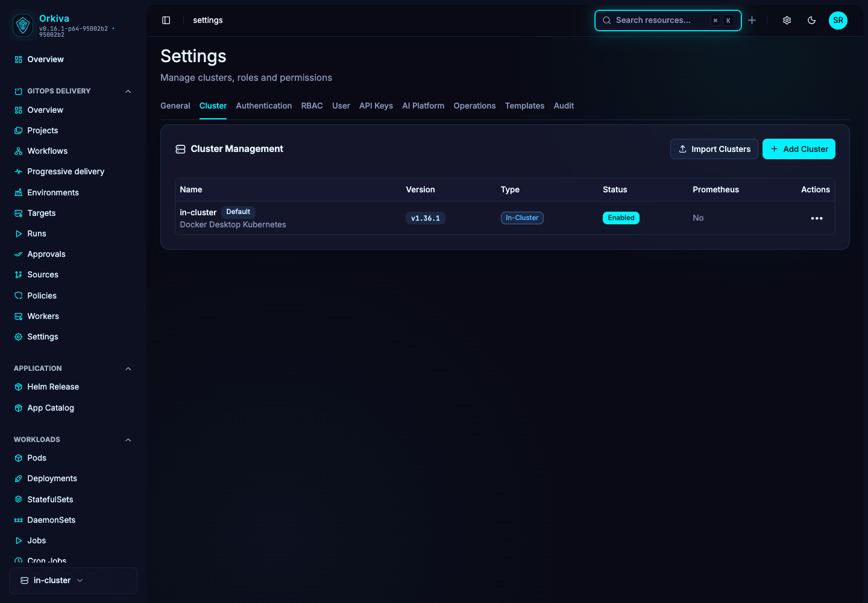Open Workers page
The height and width of the screenshot is (603, 868).
click(72, 316)
